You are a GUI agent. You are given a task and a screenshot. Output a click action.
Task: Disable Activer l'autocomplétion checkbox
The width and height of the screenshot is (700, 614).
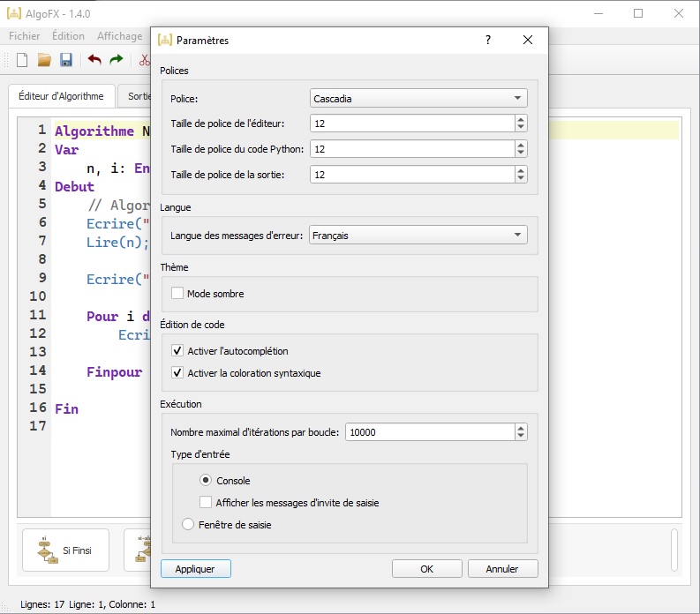177,350
